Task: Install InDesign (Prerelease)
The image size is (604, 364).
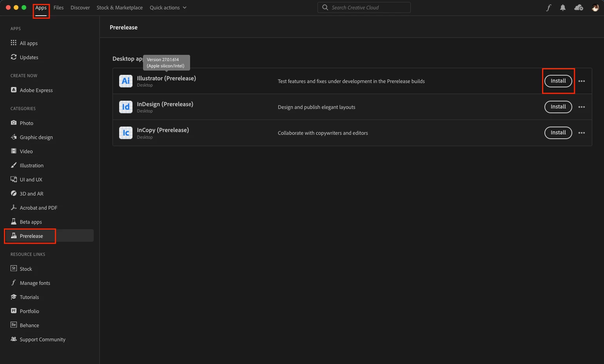Action: pos(558,107)
